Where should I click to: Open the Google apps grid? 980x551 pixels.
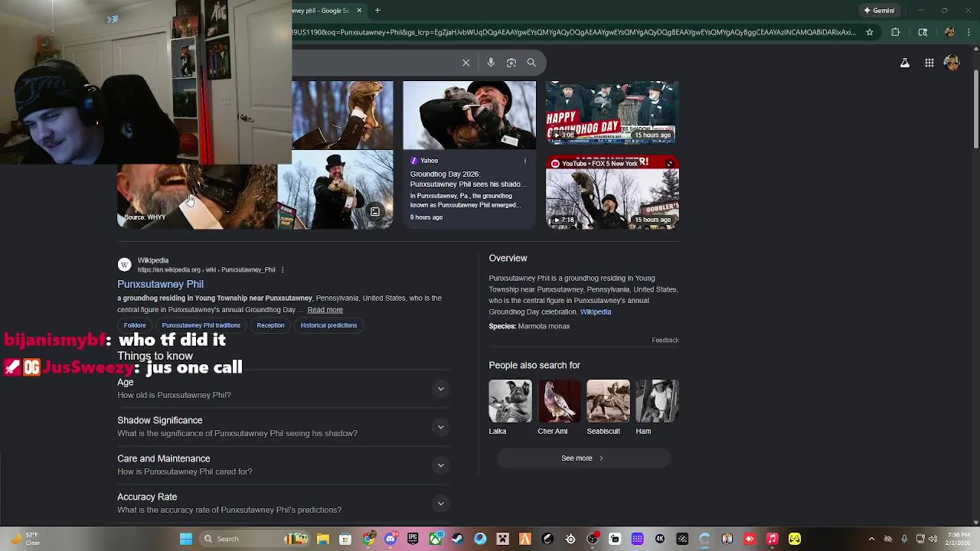tap(929, 63)
